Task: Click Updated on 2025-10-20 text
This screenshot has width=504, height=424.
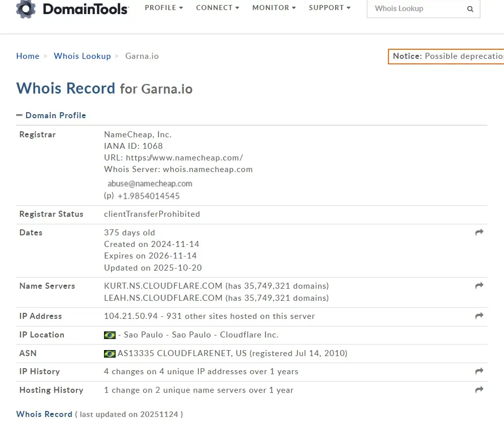Action: click(153, 268)
